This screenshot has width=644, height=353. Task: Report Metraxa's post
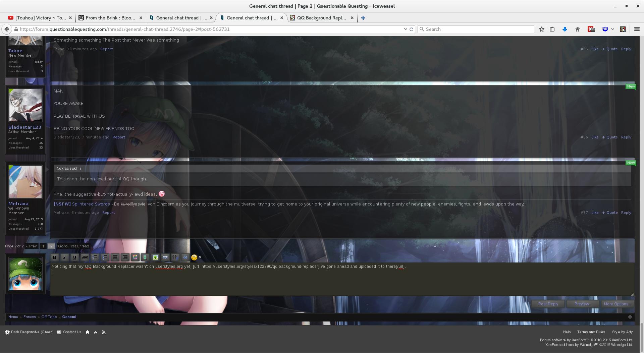point(108,213)
